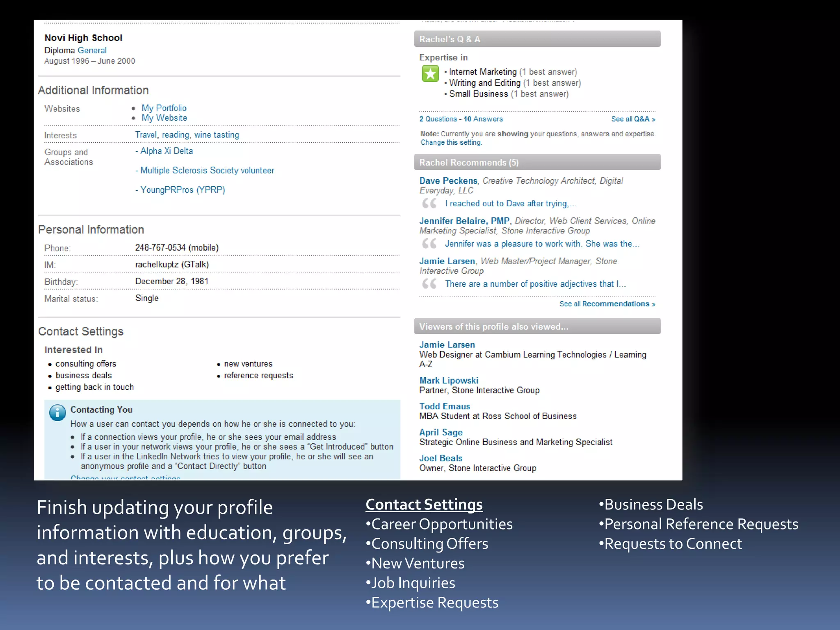Select the Travel interest link
This screenshot has width=840, height=630.
(x=146, y=135)
